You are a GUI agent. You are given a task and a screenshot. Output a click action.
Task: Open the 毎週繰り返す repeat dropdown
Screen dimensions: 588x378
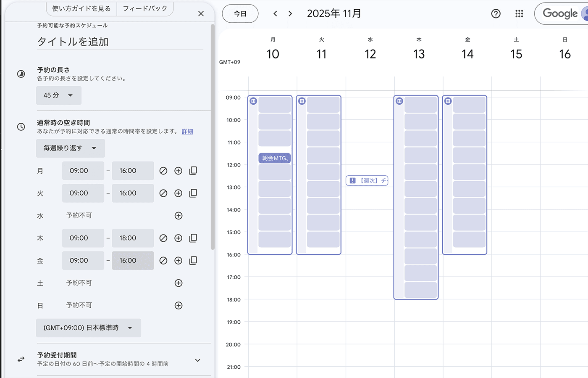click(x=70, y=148)
